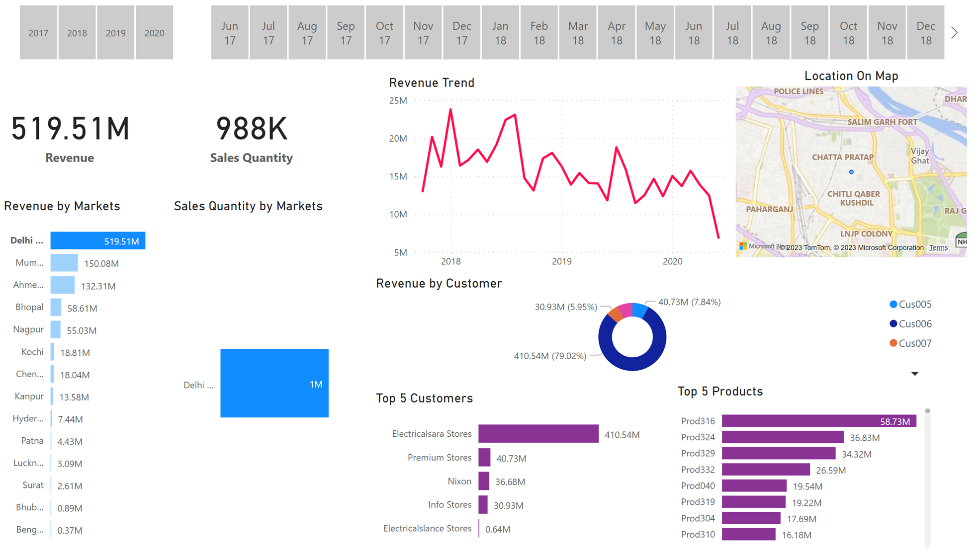Select the Delhi bar in Revenue by Markets

coord(97,240)
